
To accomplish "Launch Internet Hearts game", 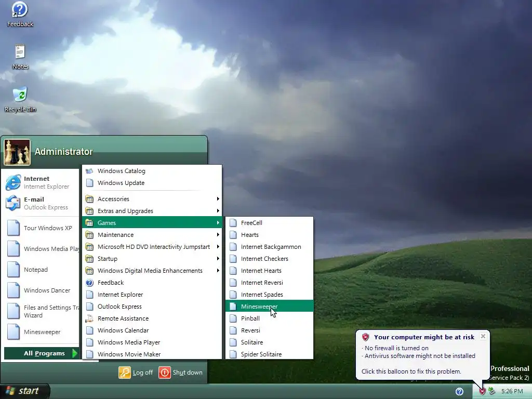I will click(270, 270).
